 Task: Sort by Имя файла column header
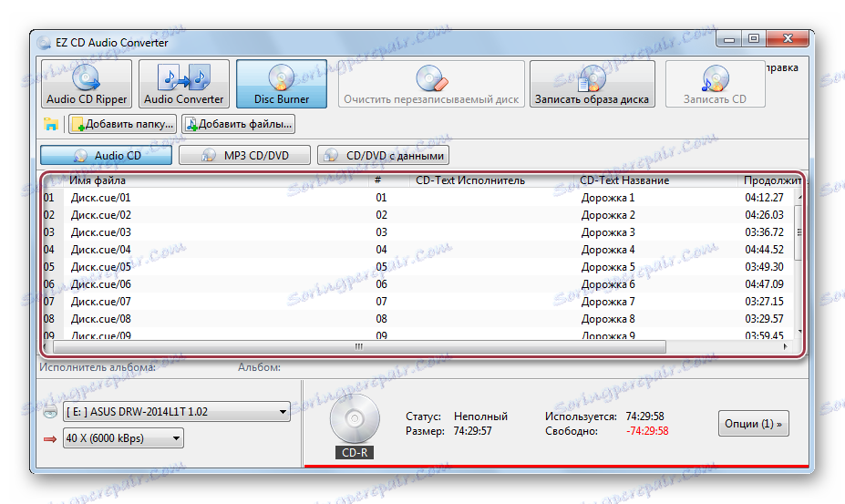(x=97, y=180)
